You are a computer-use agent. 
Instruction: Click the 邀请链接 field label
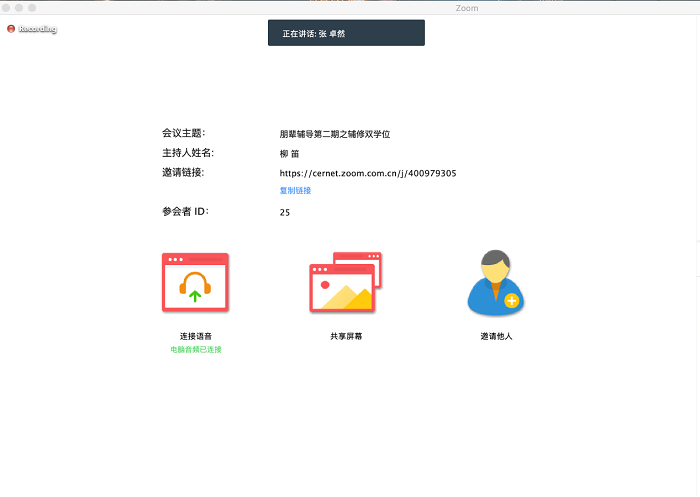(183, 172)
